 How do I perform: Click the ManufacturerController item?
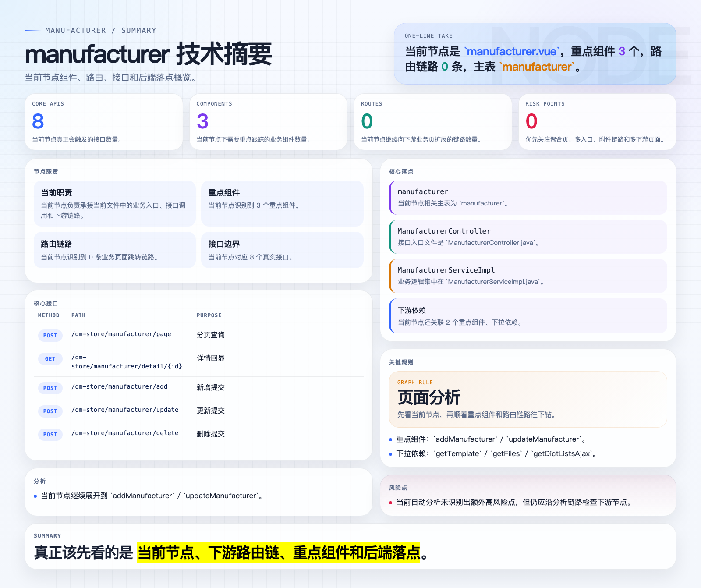tap(528, 237)
